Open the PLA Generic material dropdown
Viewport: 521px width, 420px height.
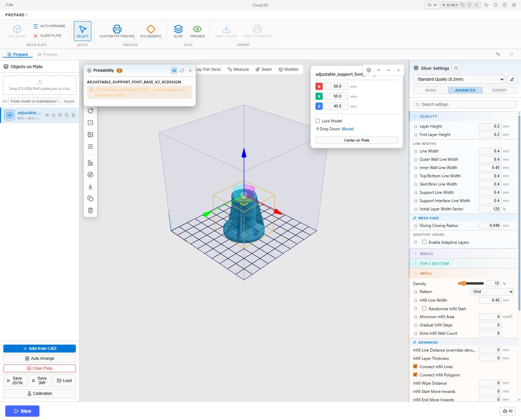pos(151,31)
